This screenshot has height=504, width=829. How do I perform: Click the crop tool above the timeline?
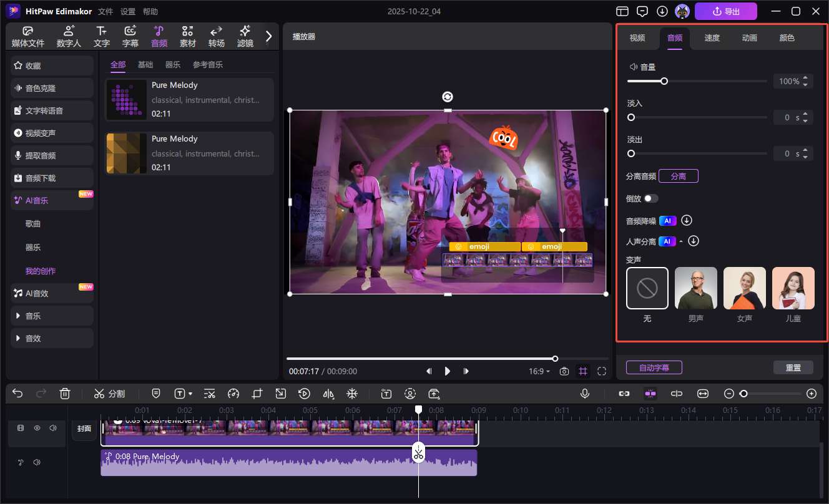click(x=257, y=394)
